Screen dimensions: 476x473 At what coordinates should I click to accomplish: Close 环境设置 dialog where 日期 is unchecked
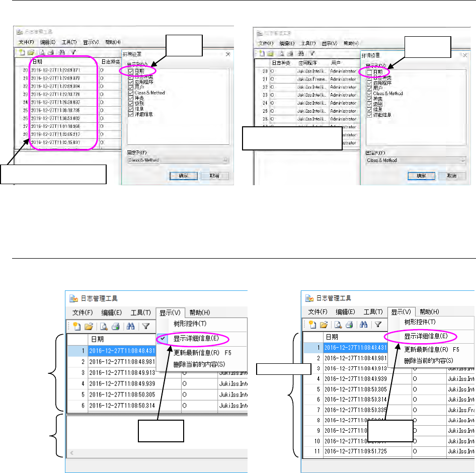coord(465,55)
